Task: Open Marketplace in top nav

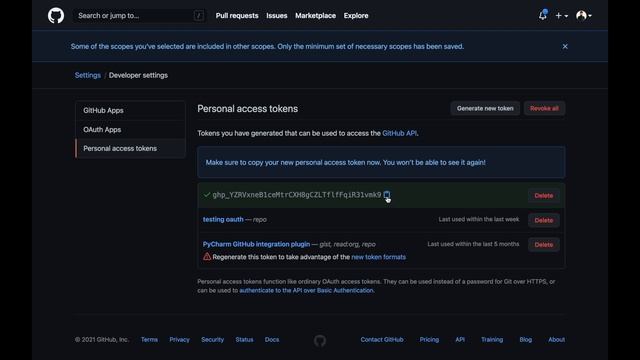Action: point(316,16)
